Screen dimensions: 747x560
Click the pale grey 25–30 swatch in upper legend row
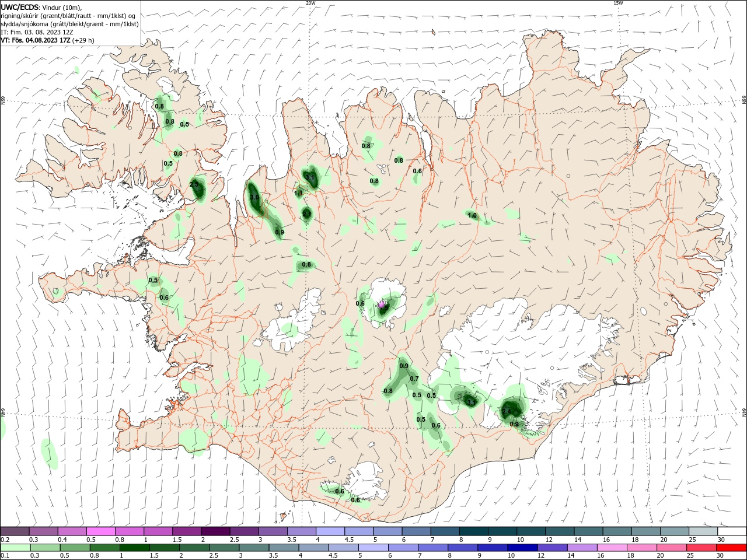pyautogui.click(x=703, y=531)
